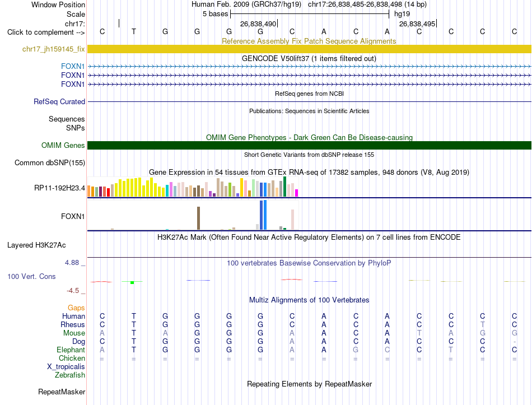Select the Mouse alignment row label
This screenshot has height=405, width=532.
tap(74, 333)
